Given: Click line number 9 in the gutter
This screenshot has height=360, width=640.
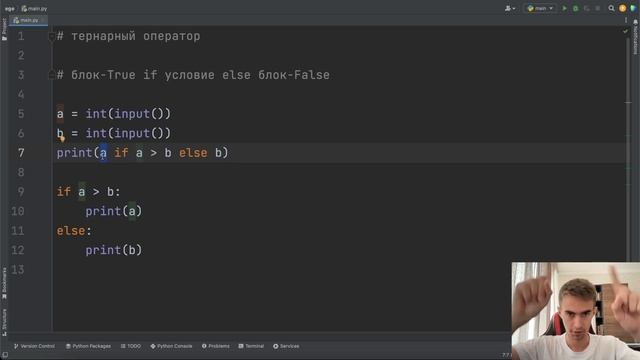Looking at the screenshot, I should point(21,192).
